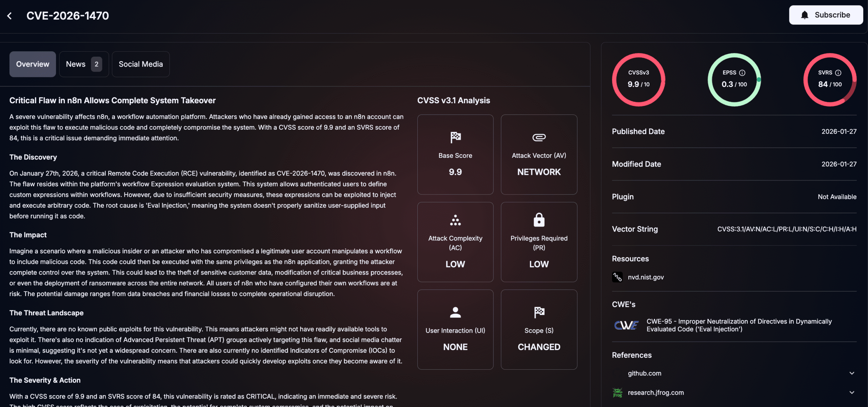Click the Base Score flag icon
This screenshot has height=407, width=868.
pos(455,137)
